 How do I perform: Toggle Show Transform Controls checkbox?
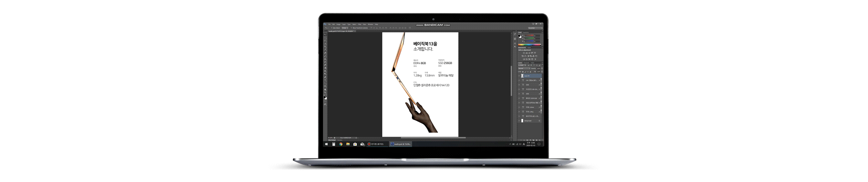[x=351, y=28]
